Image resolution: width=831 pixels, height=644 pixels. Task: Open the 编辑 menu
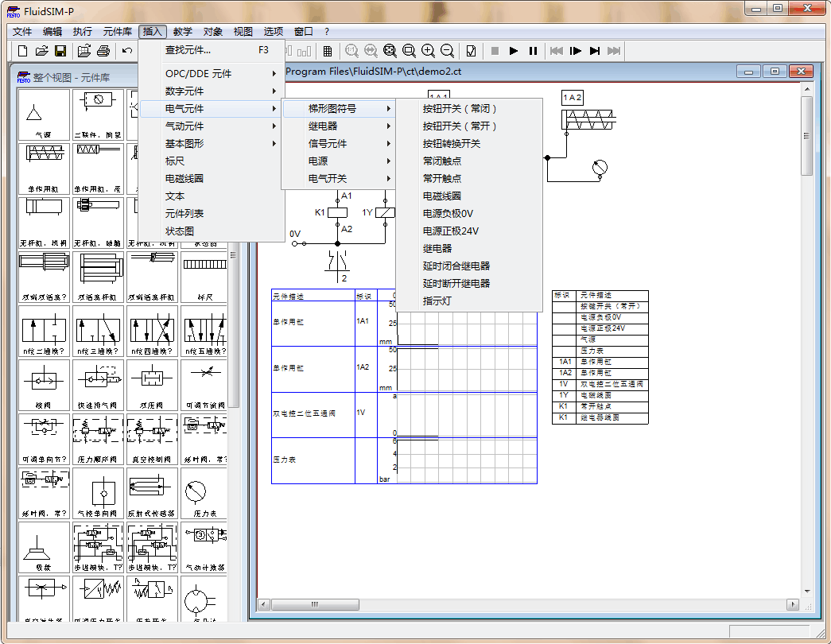pyautogui.click(x=52, y=31)
